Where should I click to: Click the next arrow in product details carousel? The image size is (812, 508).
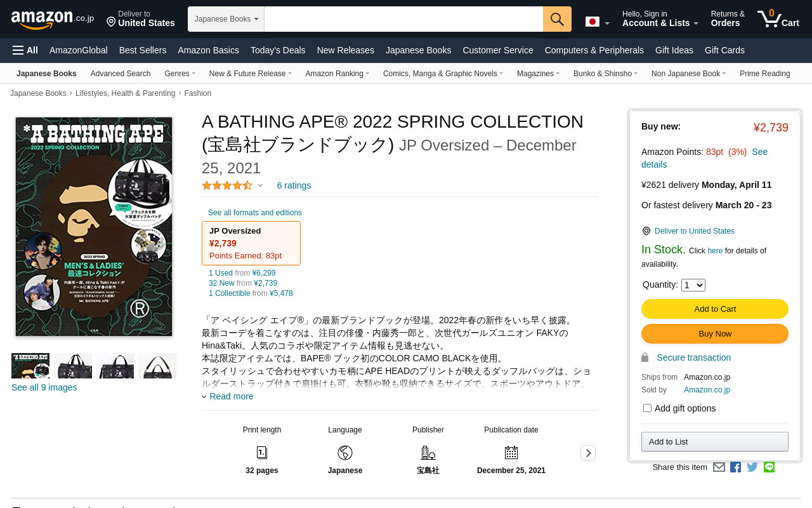click(x=588, y=453)
